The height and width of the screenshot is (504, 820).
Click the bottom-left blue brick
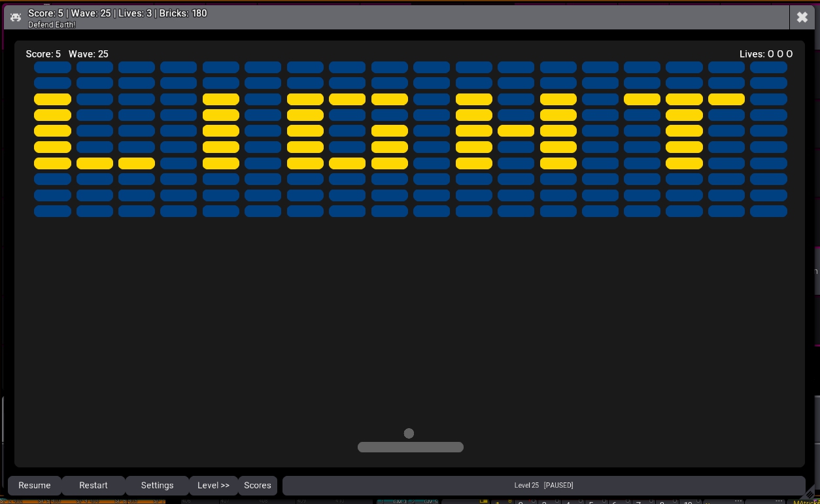coord(52,211)
